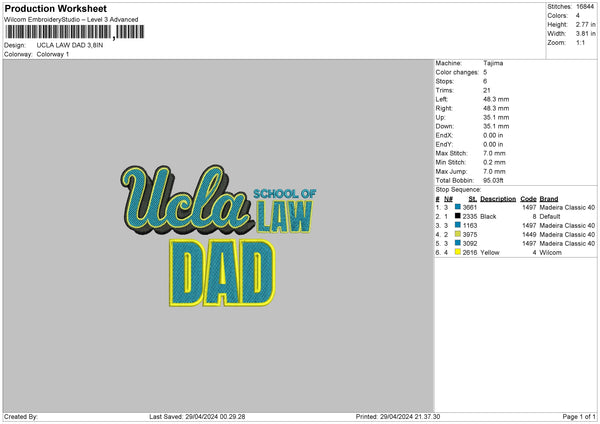The image size is (600, 424).
Task: Click the Trims value '21'
Action: point(487,90)
